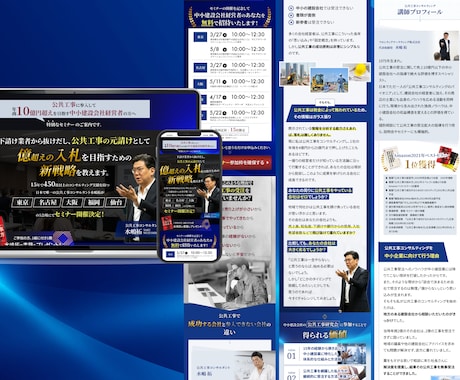Click the Amazon 1位獲得 badge
Image resolution: width=460 pixels, height=380 pixels.
[x=420, y=159]
